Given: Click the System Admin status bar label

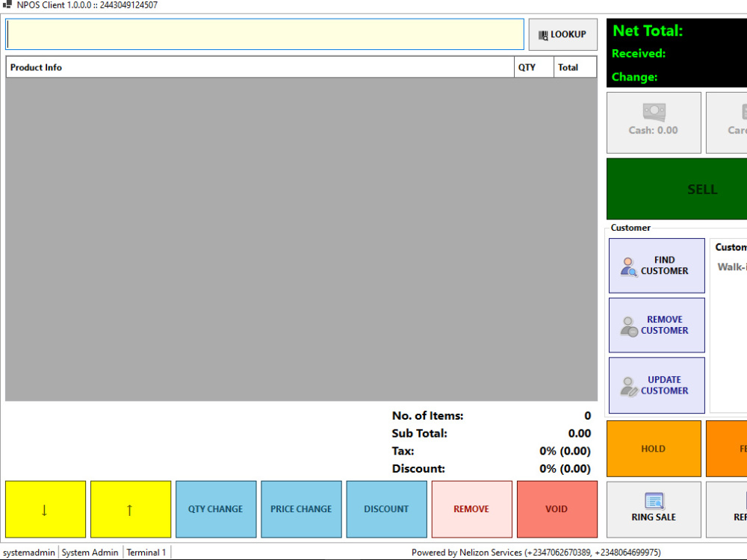Looking at the screenshot, I should [90, 553].
